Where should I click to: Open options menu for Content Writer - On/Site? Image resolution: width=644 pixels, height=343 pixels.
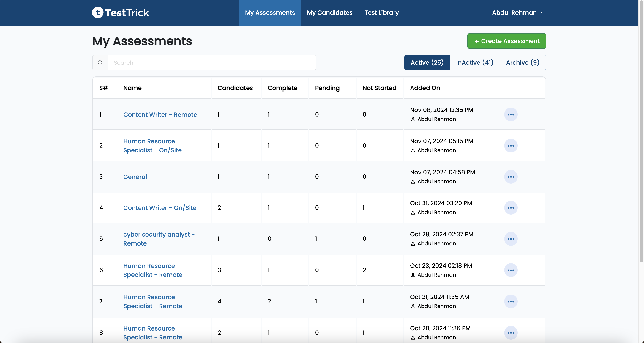pyautogui.click(x=511, y=208)
